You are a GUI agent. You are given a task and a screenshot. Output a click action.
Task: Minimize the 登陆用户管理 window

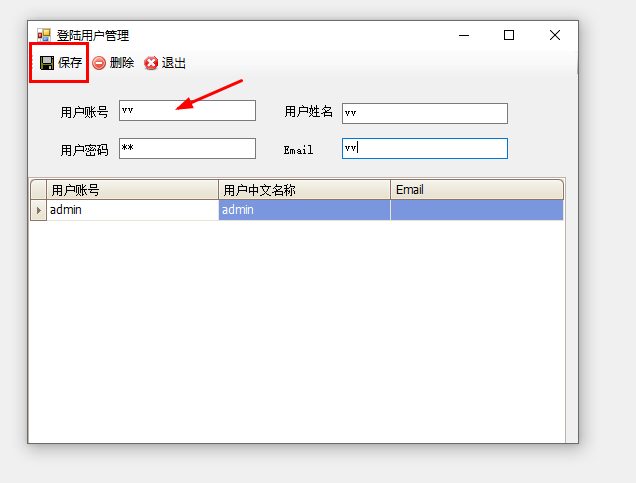(464, 35)
